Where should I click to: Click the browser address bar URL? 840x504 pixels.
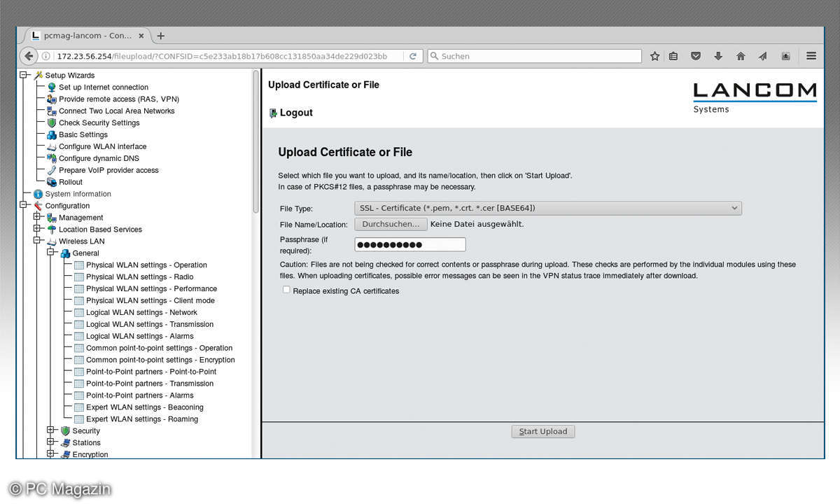pos(222,56)
